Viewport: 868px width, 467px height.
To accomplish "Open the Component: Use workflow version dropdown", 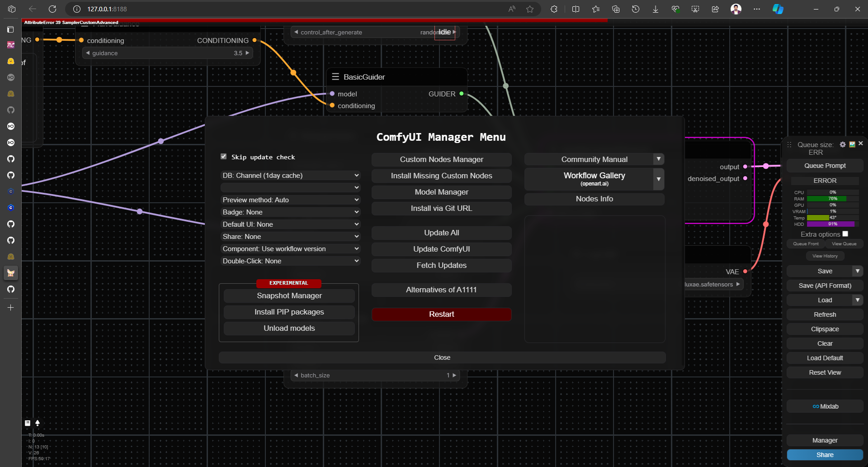I will (x=291, y=249).
